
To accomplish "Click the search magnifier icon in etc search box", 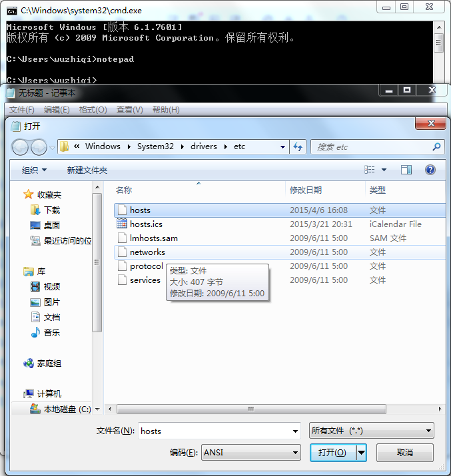I will click(x=436, y=147).
